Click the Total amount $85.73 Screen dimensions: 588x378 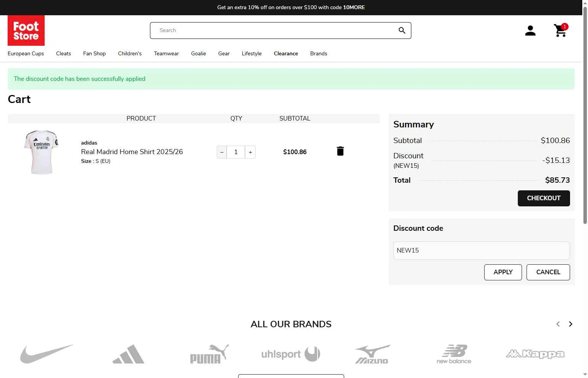(x=557, y=180)
